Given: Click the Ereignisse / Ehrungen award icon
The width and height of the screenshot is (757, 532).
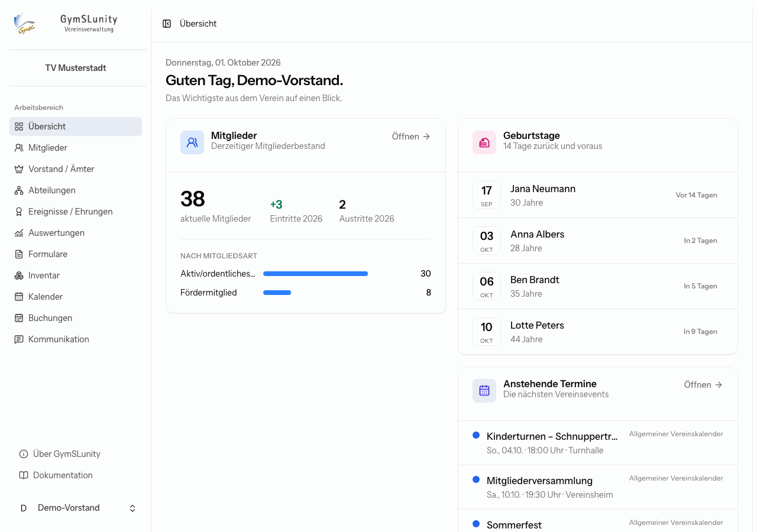Looking at the screenshot, I should click(19, 212).
